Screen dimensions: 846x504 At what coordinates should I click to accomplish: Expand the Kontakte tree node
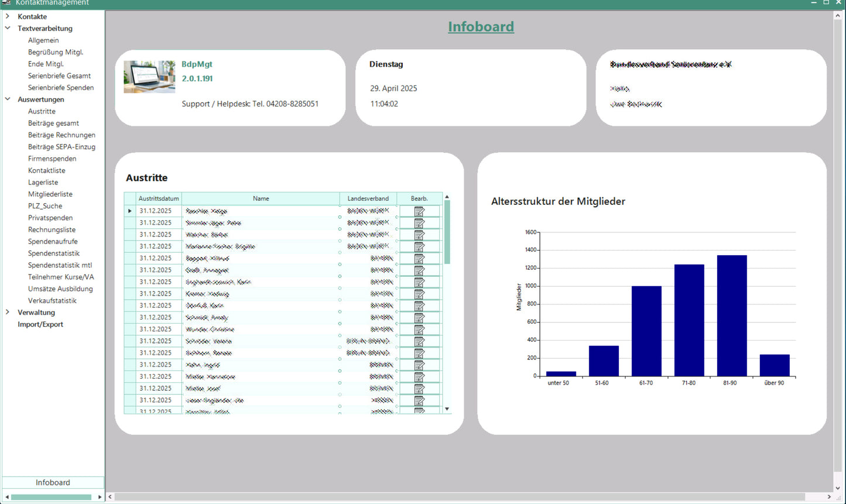point(8,16)
